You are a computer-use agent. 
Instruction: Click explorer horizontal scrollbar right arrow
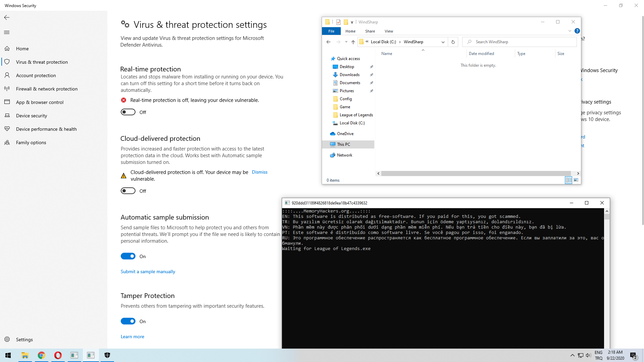578,173
